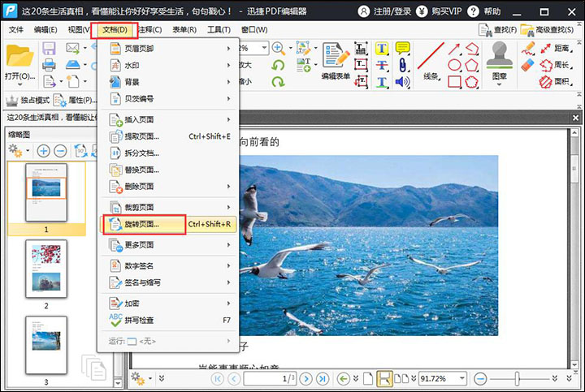The image size is (585, 392).
Task: Click the zoom-in plus icon in thumbnail panel
Action: [x=43, y=151]
